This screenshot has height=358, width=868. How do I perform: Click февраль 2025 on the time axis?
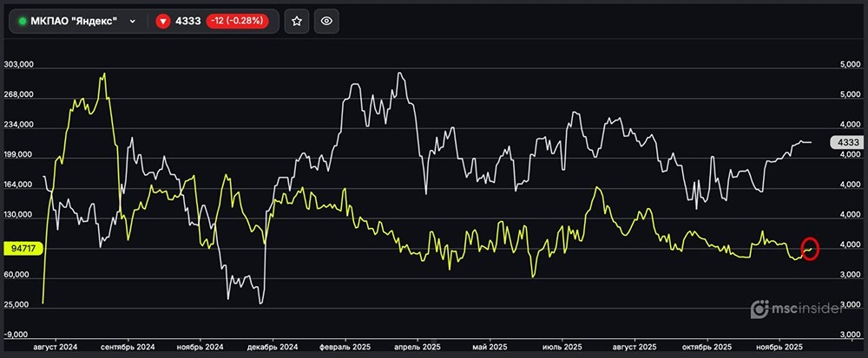[x=345, y=346]
